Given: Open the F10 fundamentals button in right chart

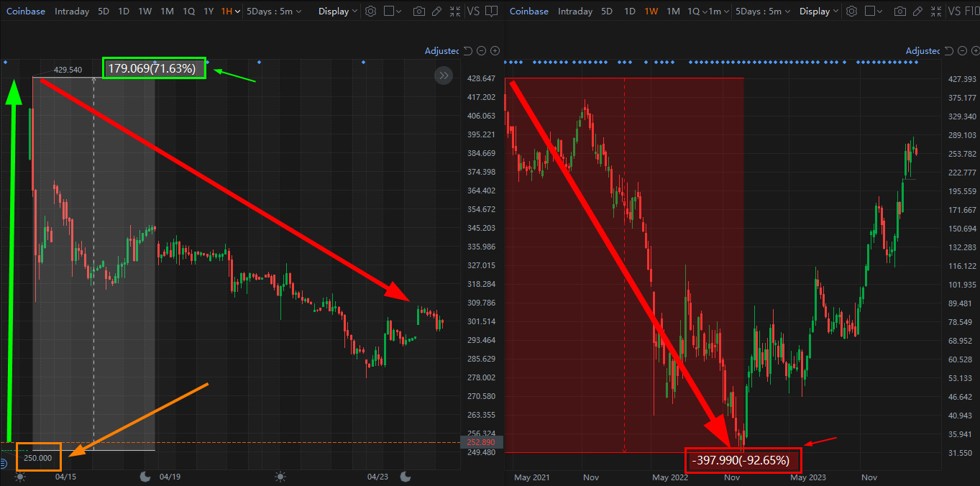Looking at the screenshot, I should pos(973,11).
